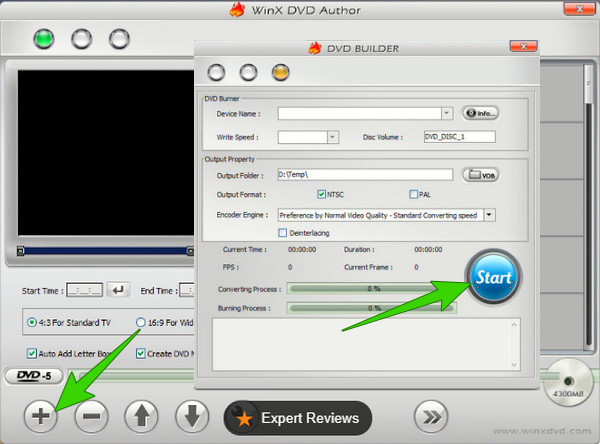Click the Output Folder path field

(365, 175)
